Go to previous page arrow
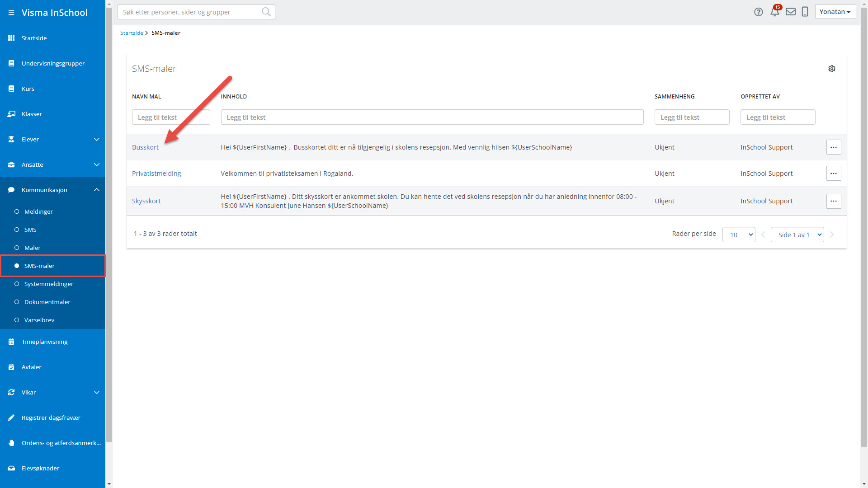The image size is (868, 488). click(763, 235)
